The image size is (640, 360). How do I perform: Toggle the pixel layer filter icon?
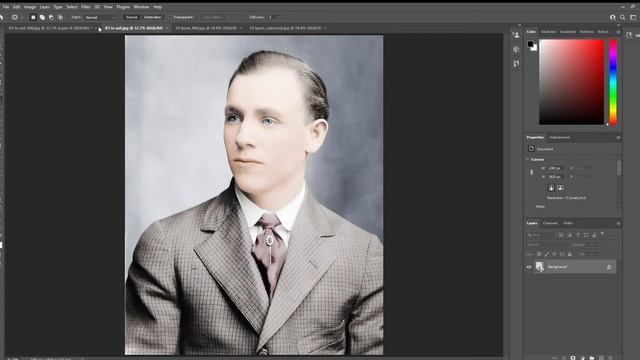coord(561,235)
